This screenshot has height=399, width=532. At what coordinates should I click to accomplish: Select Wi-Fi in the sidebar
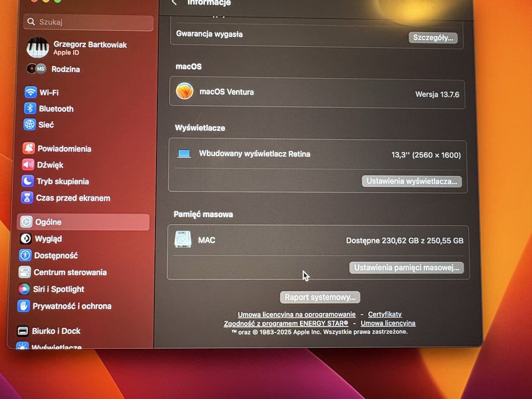pyautogui.click(x=42, y=92)
